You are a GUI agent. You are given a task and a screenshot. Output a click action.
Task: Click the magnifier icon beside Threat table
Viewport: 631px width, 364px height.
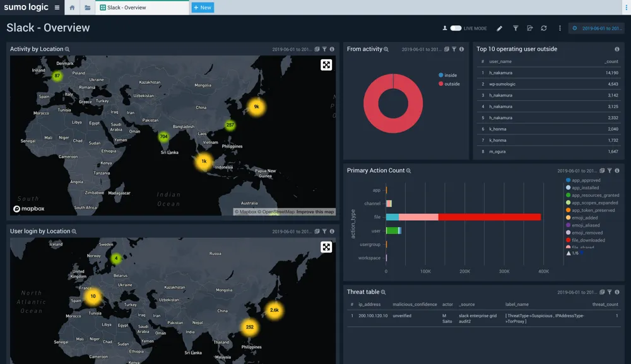click(x=384, y=292)
